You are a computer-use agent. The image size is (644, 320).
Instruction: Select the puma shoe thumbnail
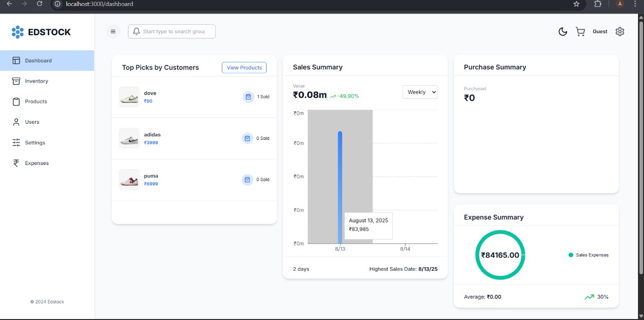pos(129,180)
